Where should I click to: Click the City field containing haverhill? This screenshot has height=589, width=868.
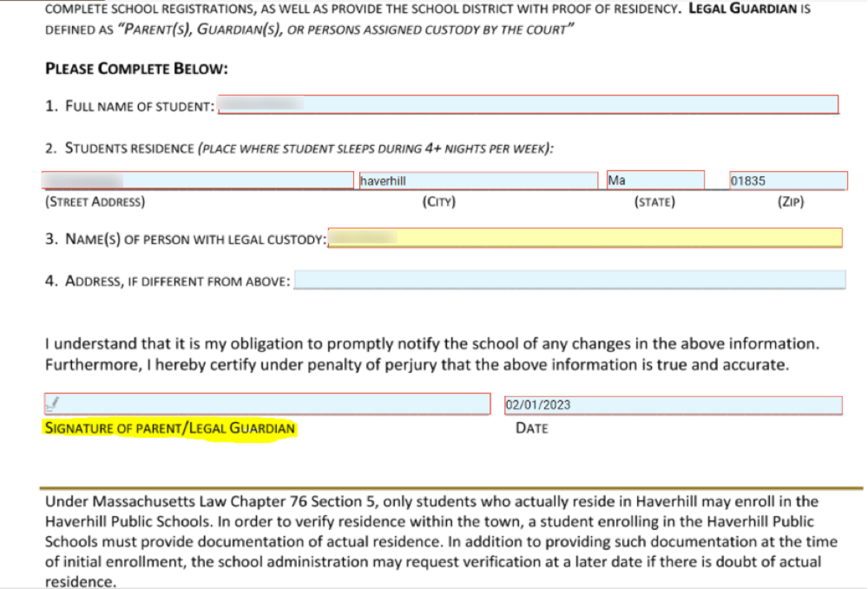(x=478, y=181)
